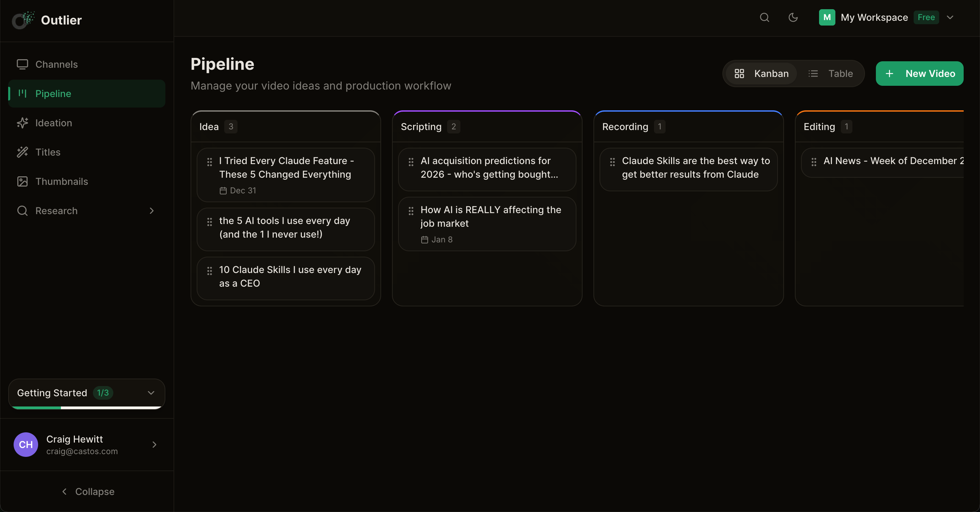Select the Titles wand icon
Image resolution: width=980 pixels, height=512 pixels.
point(22,152)
